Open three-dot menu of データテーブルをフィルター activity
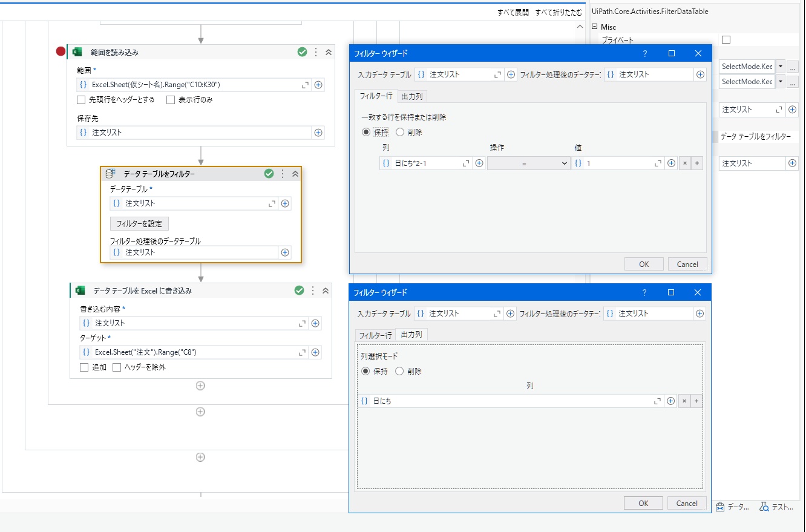The image size is (806, 532). coord(282,174)
